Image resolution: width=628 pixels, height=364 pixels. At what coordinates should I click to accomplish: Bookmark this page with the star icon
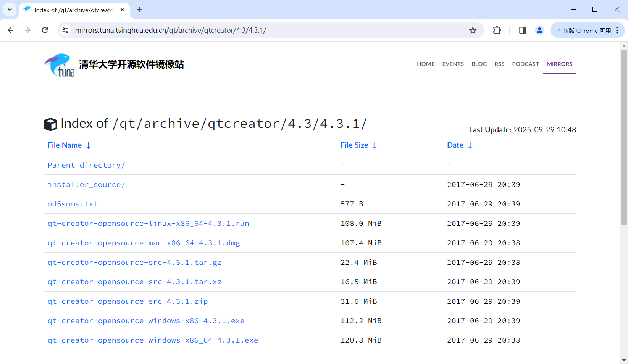click(x=473, y=30)
